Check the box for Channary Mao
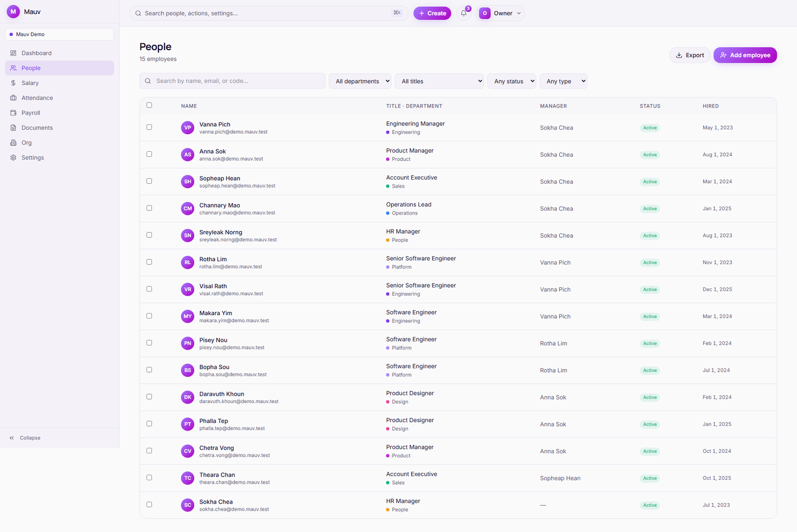 (x=149, y=208)
